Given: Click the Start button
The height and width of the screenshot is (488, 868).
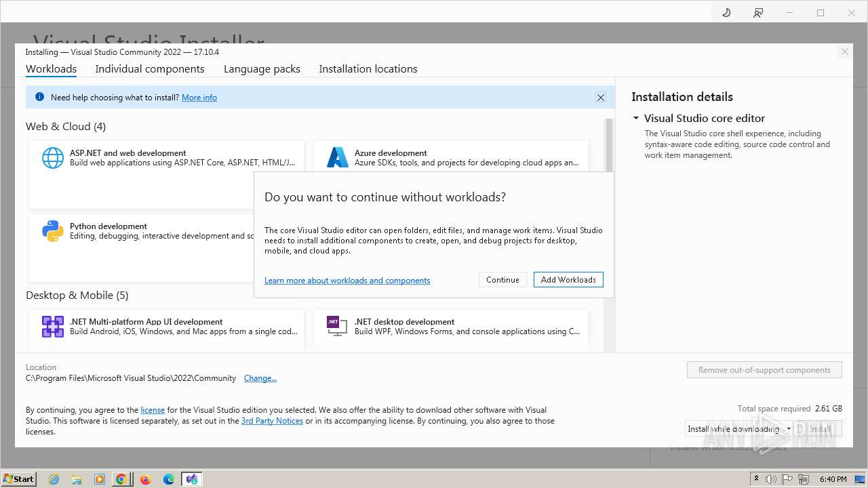Looking at the screenshot, I should (x=19, y=479).
